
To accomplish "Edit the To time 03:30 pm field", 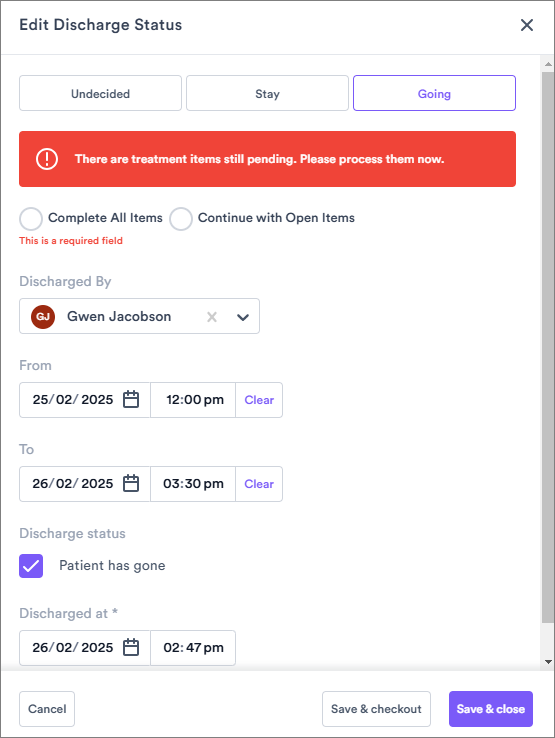I will click(193, 484).
